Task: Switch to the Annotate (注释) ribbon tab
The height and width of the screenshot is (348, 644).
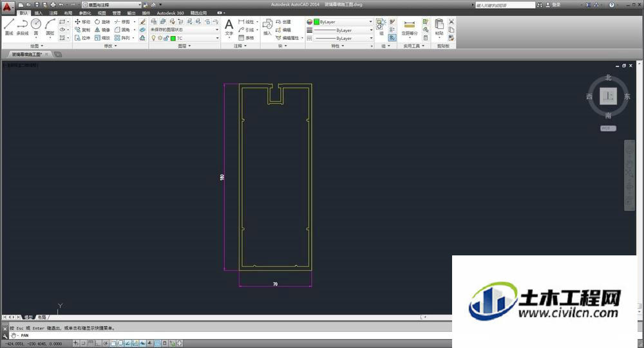Action: [53, 13]
